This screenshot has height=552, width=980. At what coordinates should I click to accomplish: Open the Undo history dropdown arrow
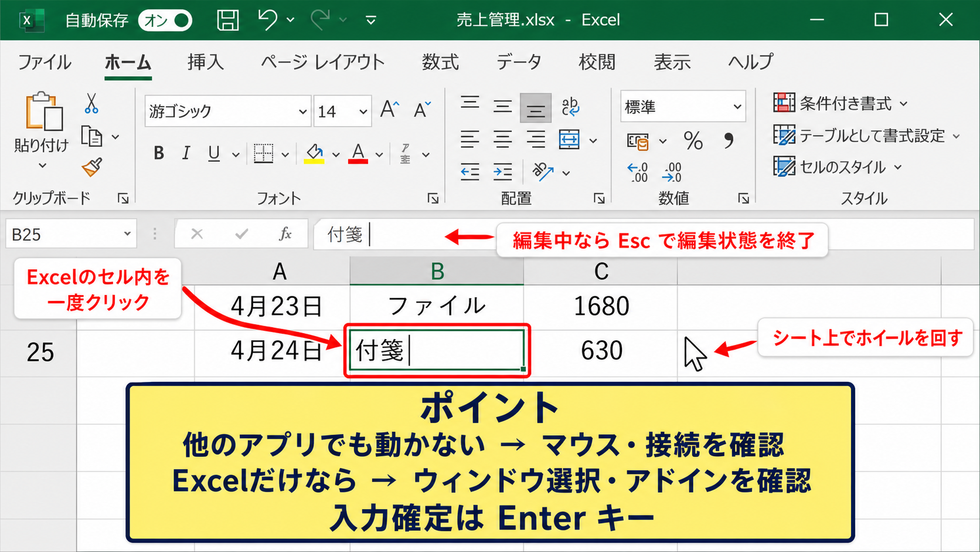[x=291, y=20]
